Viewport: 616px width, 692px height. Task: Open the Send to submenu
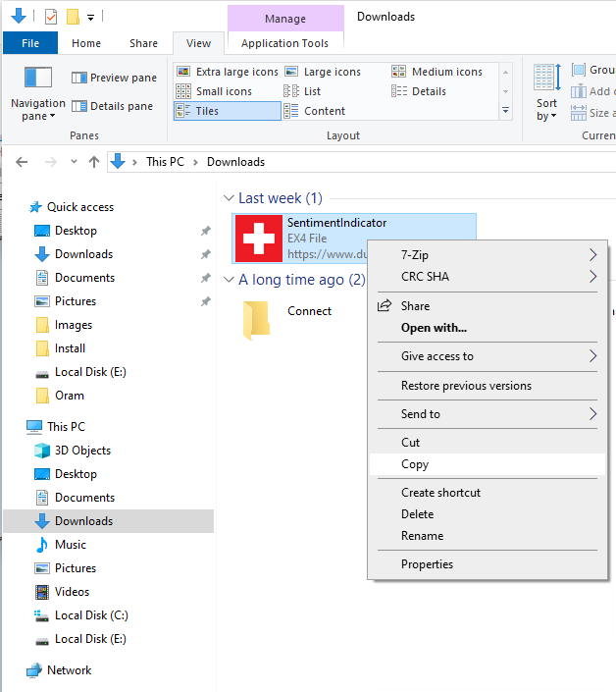pos(488,414)
